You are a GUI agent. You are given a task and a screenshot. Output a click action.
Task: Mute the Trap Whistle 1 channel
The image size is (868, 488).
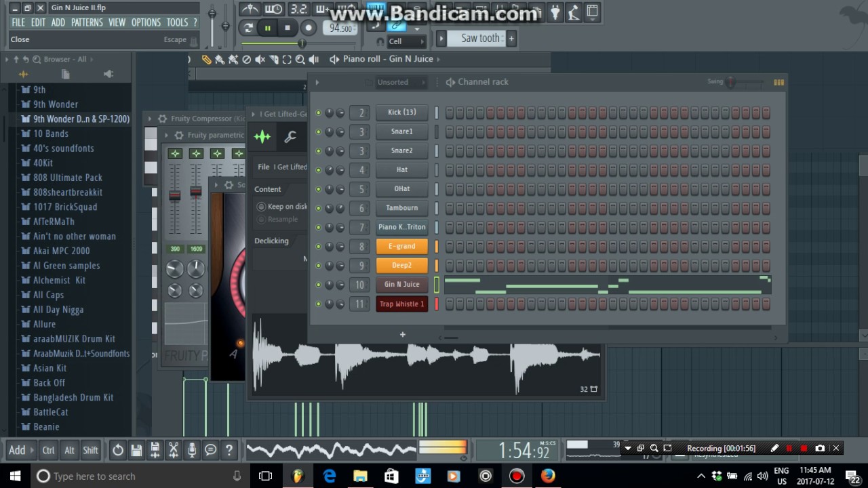point(319,304)
